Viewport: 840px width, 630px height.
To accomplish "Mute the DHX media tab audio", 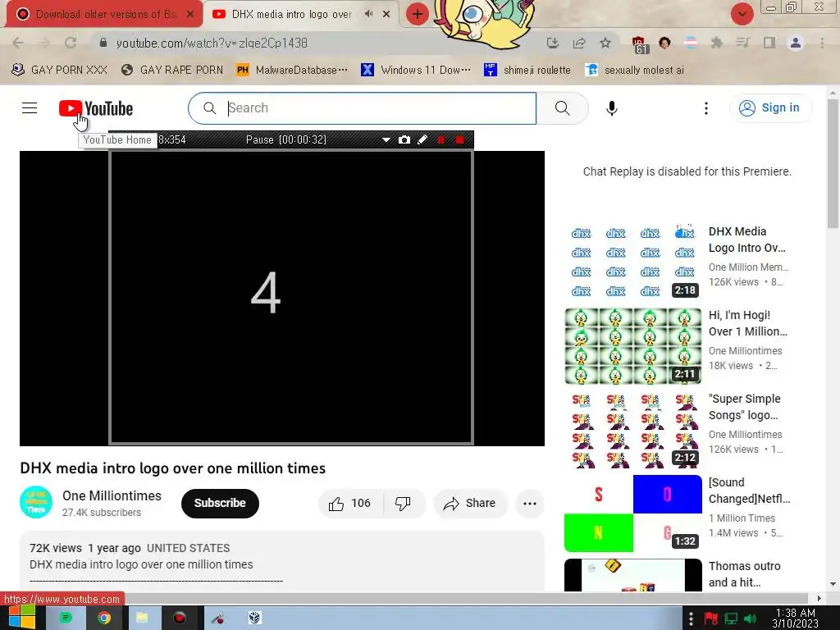I will click(x=368, y=14).
